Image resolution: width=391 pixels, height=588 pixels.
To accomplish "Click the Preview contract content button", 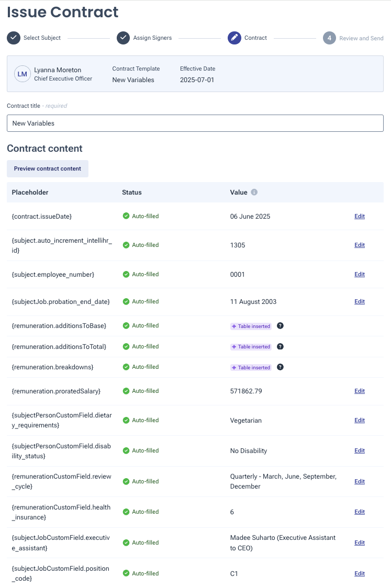I will pyautogui.click(x=48, y=169).
